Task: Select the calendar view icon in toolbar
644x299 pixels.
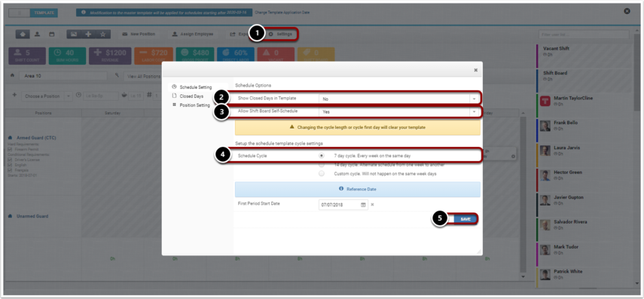Action: (52, 34)
